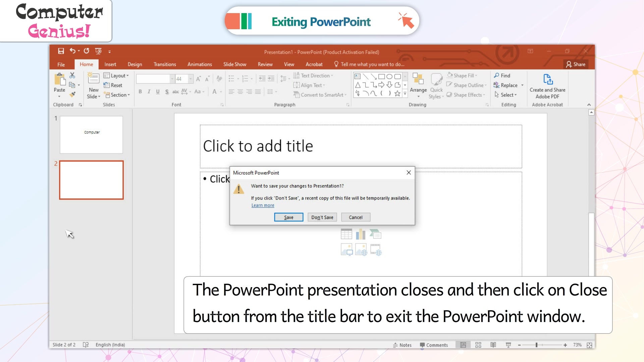Click the Save icon in quick access toolbar

pos(61,51)
